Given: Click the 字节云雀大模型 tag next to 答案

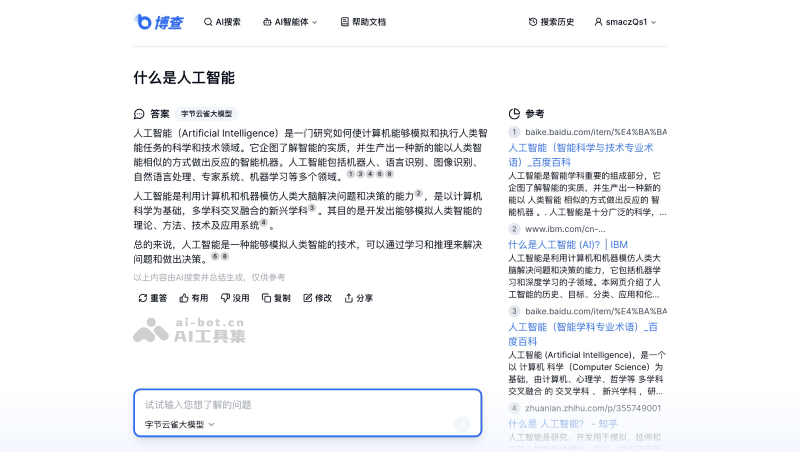Looking at the screenshot, I should point(207,114).
